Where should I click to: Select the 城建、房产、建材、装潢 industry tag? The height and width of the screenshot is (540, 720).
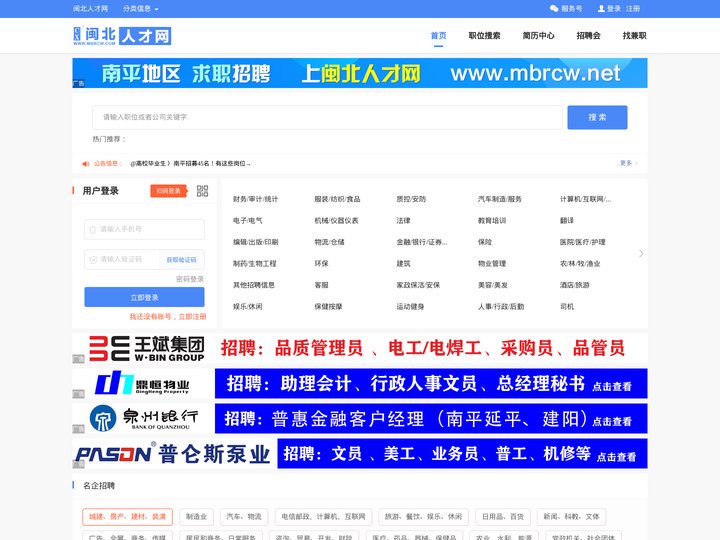(127, 517)
